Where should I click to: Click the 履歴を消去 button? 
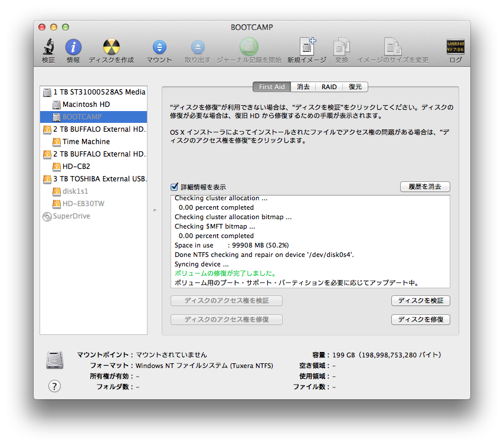[425, 187]
